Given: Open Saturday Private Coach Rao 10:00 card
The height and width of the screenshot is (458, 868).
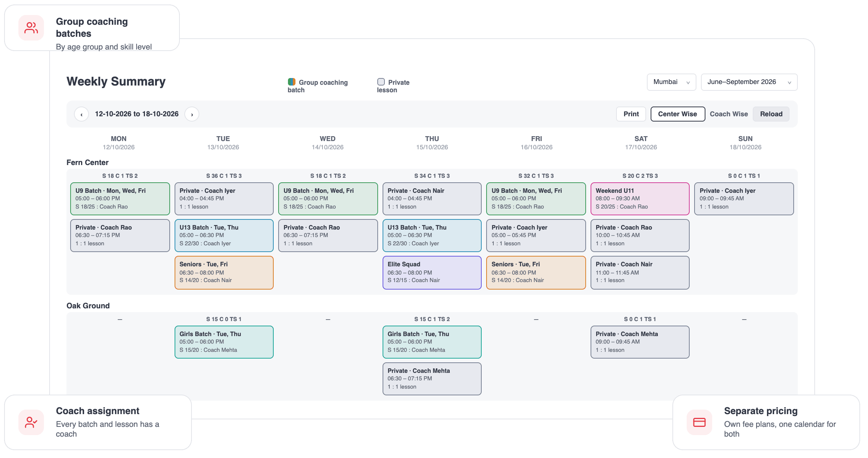Looking at the screenshot, I should coord(640,236).
